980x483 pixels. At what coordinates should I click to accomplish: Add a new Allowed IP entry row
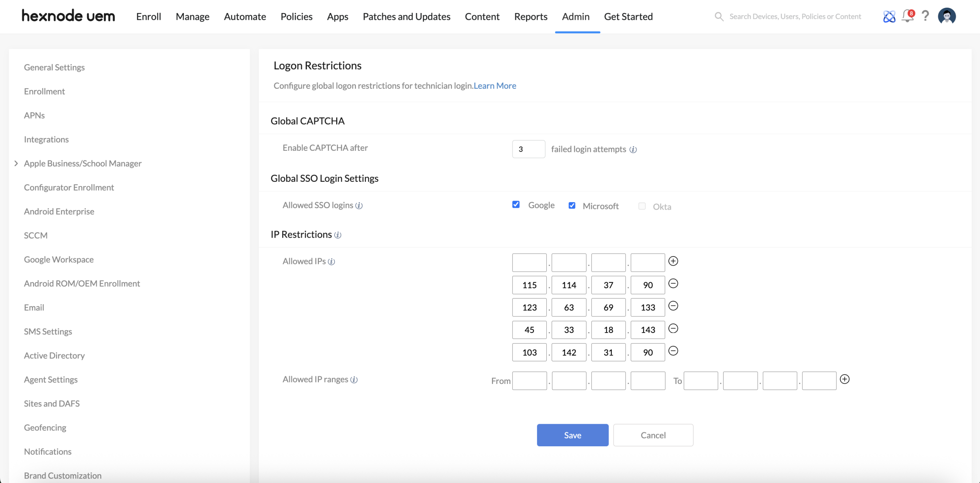pyautogui.click(x=673, y=261)
